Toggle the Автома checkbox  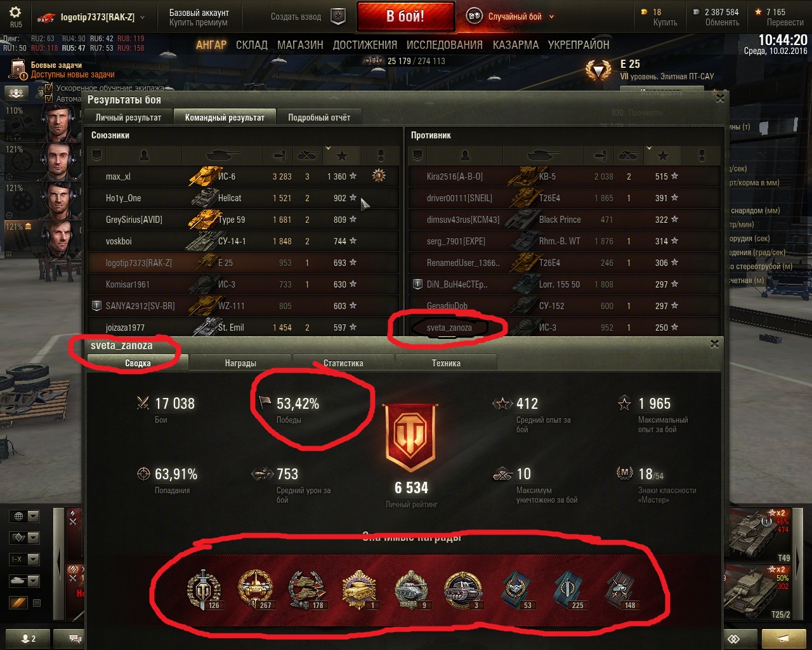pyautogui.click(x=49, y=98)
